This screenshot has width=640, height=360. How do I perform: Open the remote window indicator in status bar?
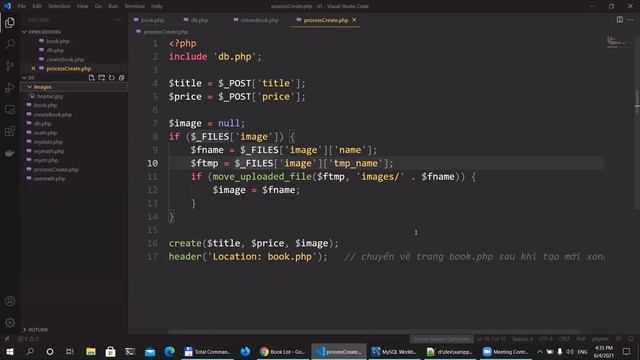click(7, 339)
